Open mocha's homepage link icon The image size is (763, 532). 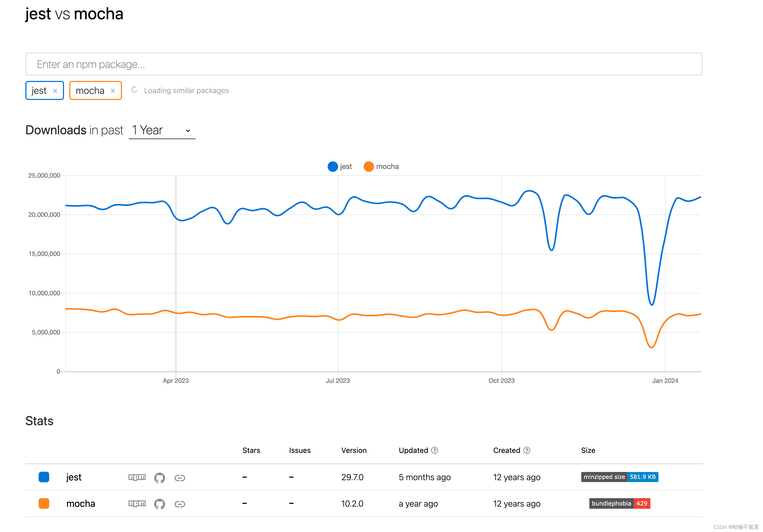pyautogui.click(x=180, y=504)
